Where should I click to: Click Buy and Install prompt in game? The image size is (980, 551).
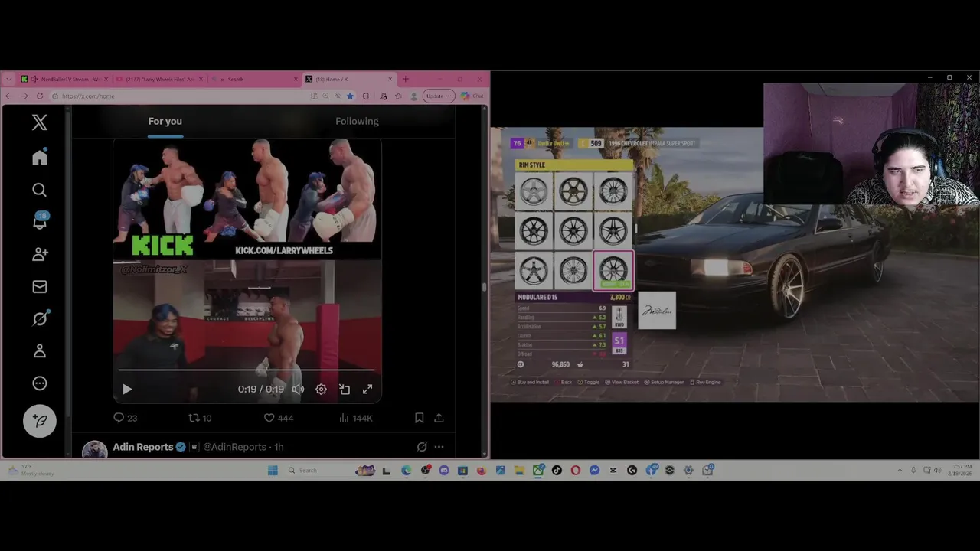pos(530,382)
